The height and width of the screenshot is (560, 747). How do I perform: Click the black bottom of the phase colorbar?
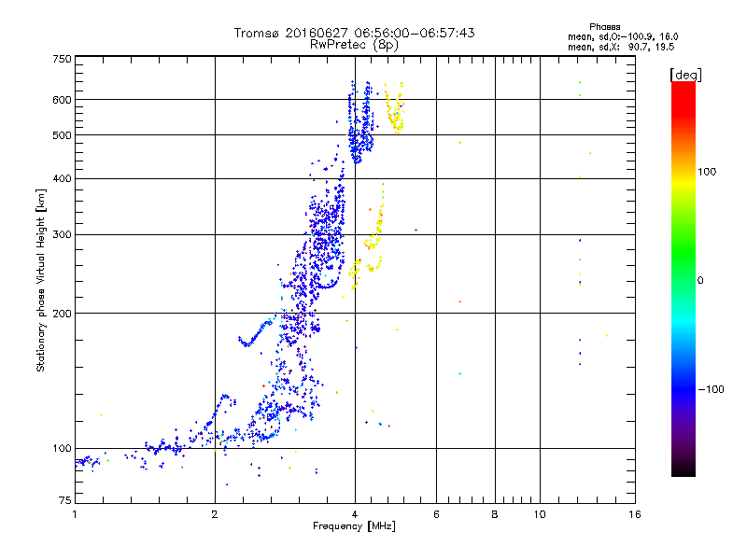click(x=684, y=469)
